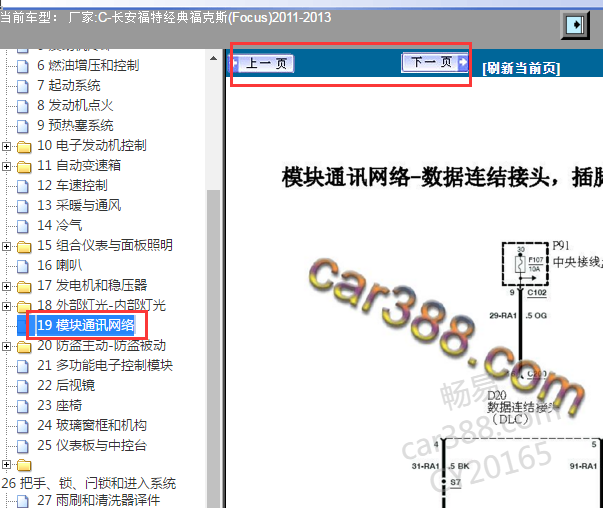Click the document icon beside 14 冷气

(x=23, y=226)
